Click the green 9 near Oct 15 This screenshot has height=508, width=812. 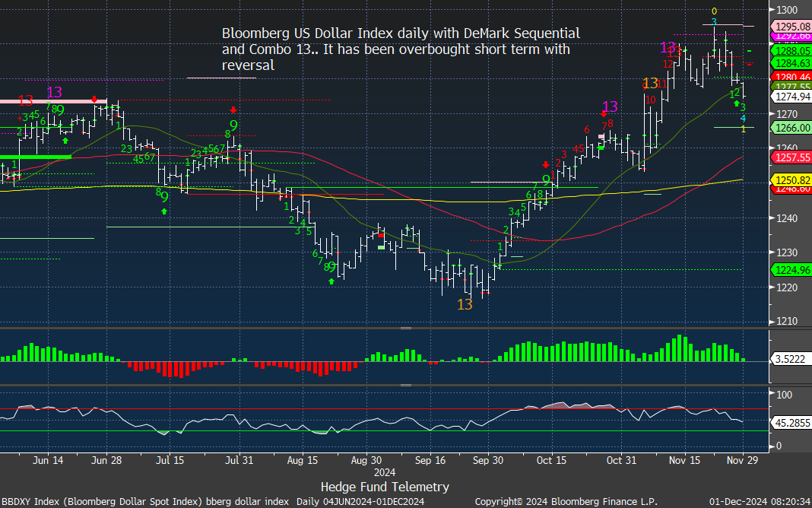(546, 180)
